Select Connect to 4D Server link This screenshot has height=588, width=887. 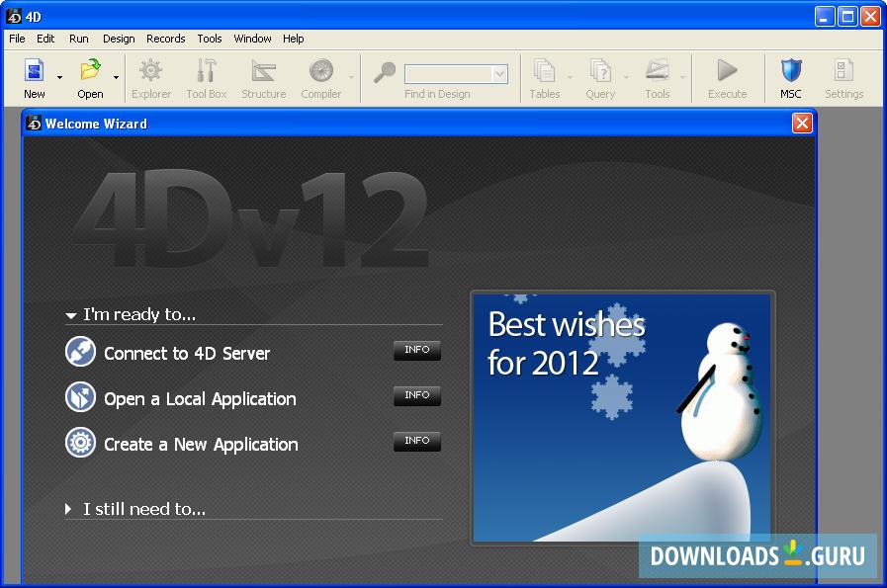coord(187,354)
